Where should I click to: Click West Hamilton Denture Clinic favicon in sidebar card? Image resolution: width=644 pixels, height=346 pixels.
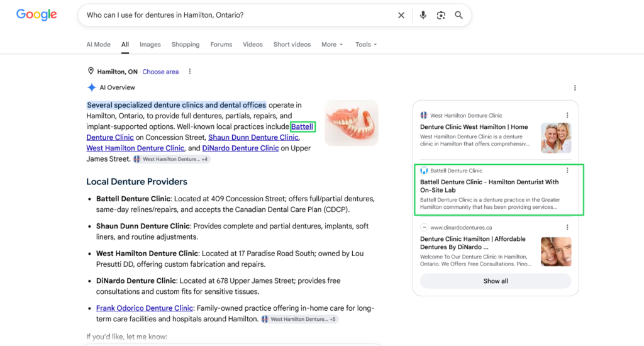(x=424, y=116)
